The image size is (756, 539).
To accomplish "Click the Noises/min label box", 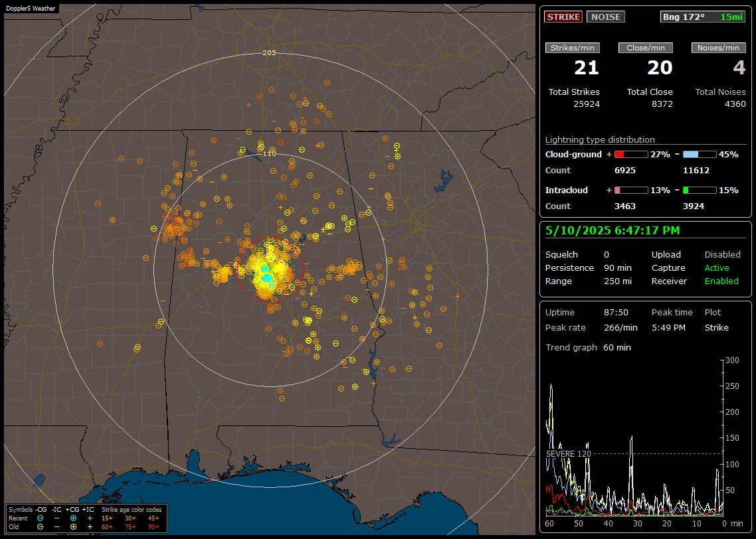I will pos(718,48).
